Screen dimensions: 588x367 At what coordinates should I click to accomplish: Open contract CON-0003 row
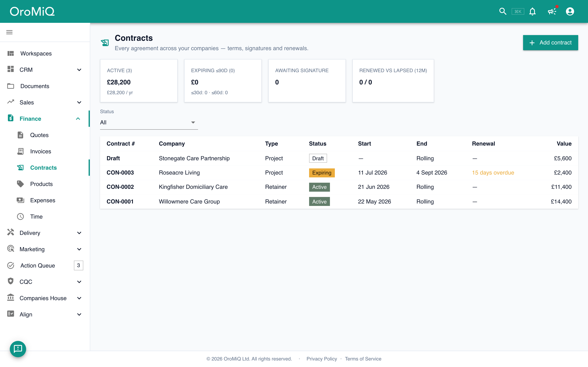(339, 172)
